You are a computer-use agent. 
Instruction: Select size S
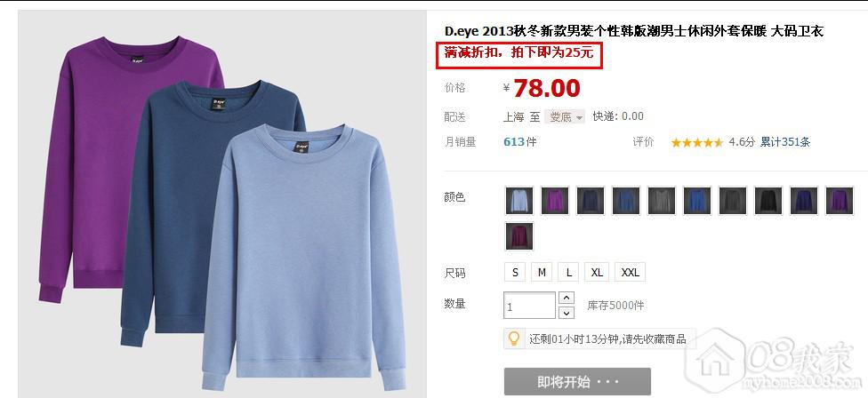[516, 272]
